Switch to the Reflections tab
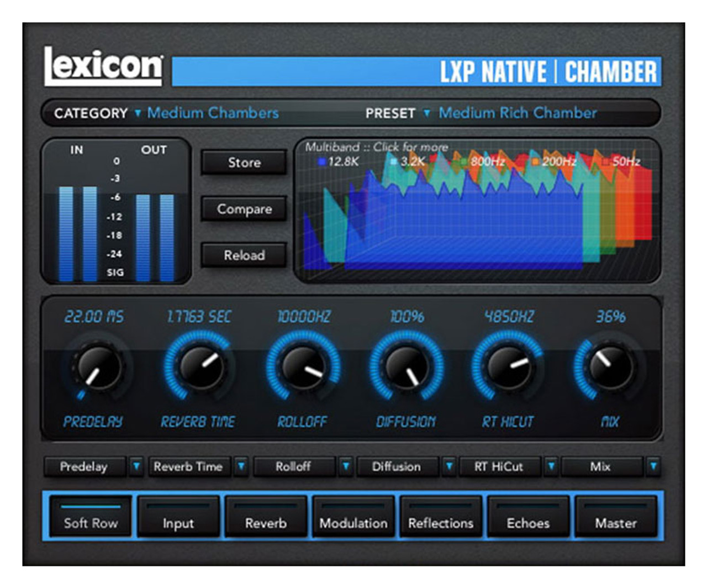 click(441, 516)
